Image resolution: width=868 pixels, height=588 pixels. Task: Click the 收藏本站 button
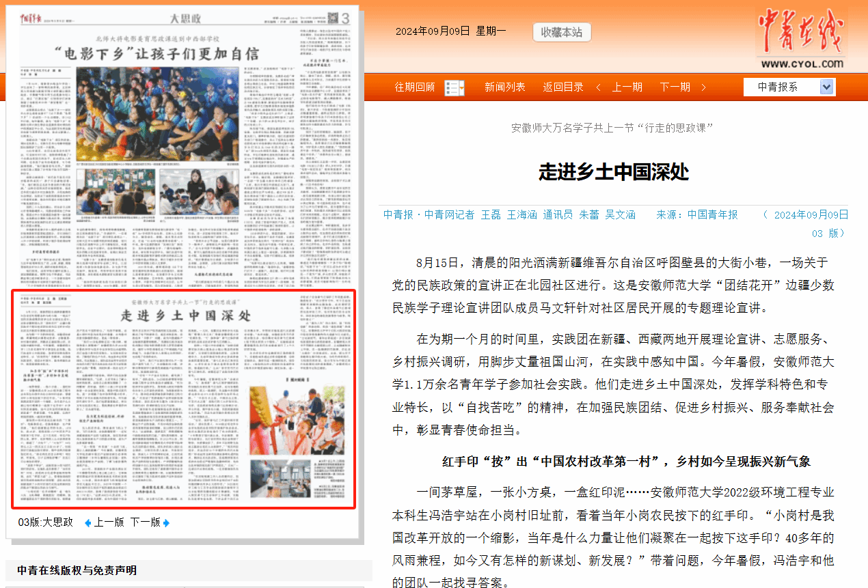[x=562, y=32]
